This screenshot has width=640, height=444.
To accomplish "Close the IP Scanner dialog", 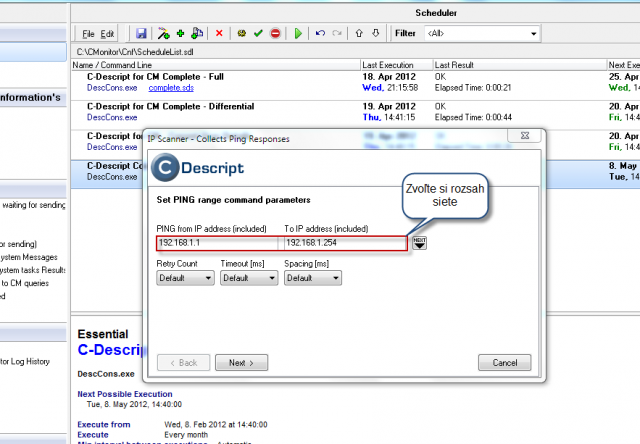I will click(x=524, y=135).
